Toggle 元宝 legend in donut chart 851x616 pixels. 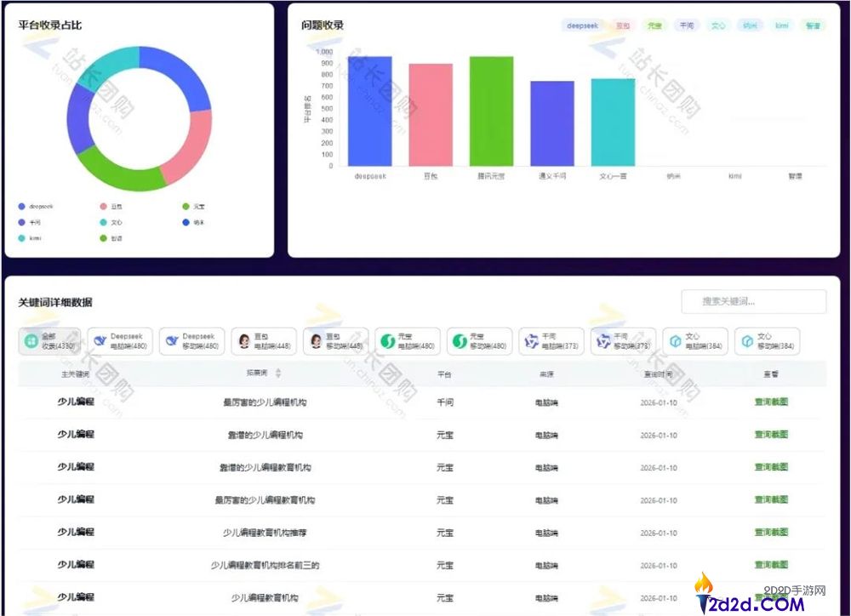[194, 206]
